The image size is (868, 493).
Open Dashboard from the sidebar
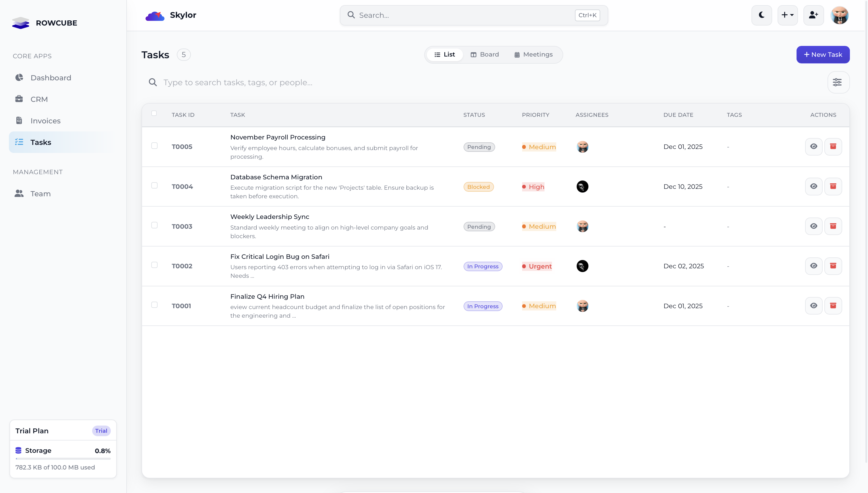tap(51, 78)
